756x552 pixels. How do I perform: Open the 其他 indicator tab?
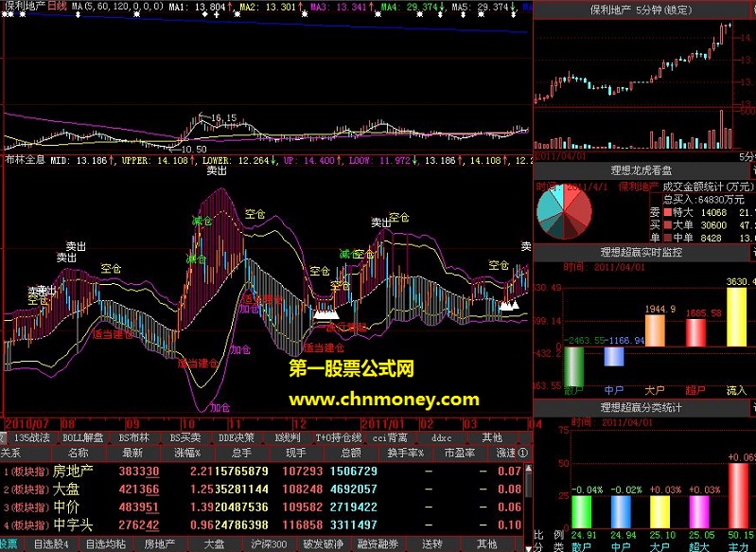pyautogui.click(x=492, y=437)
